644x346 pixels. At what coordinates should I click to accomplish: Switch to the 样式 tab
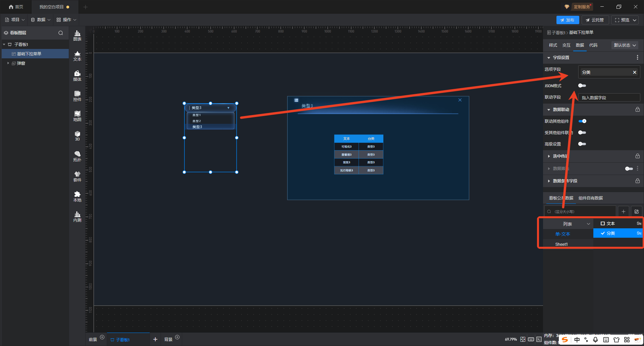point(553,45)
